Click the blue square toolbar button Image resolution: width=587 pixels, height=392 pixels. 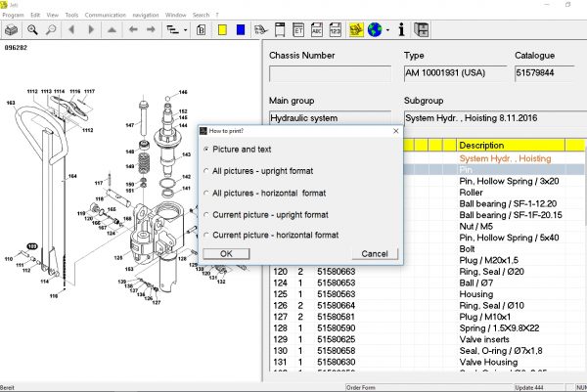click(241, 29)
